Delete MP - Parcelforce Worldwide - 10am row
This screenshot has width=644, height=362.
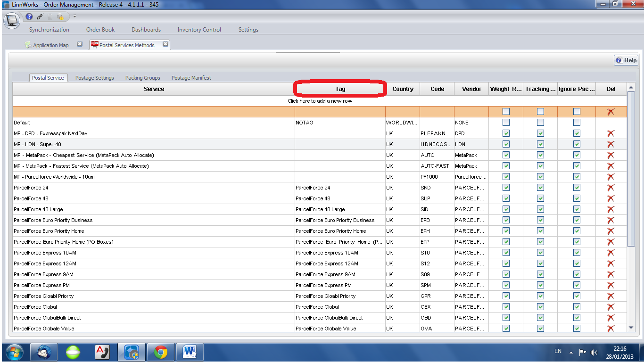coord(611,177)
